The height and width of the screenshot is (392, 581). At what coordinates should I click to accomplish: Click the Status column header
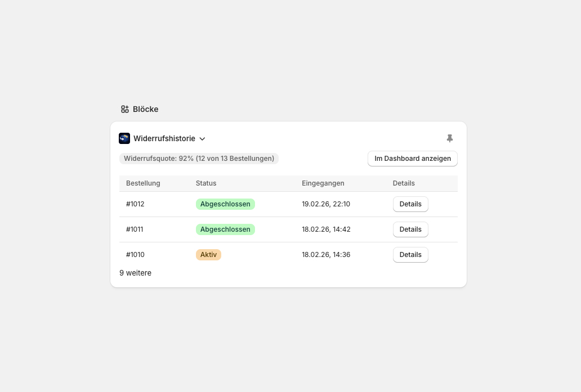[206, 183]
